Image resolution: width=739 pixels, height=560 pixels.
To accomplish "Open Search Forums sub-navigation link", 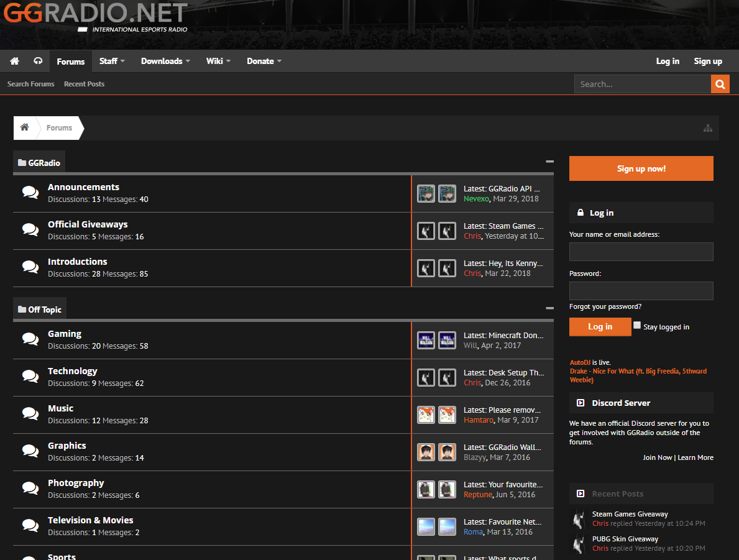I will (30, 84).
